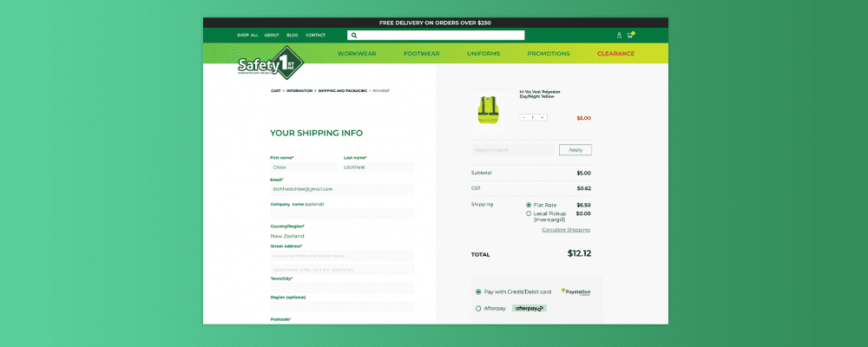Click the Apply coupon button
This screenshot has width=868, height=347.
tap(575, 149)
